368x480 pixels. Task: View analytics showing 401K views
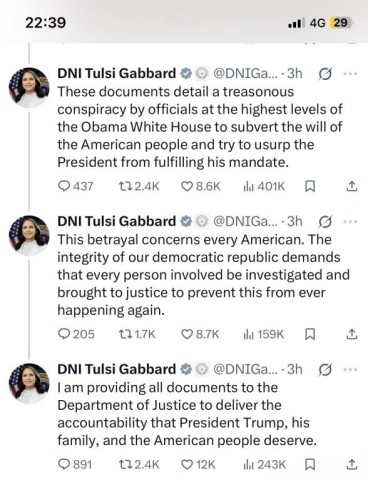[264, 186]
